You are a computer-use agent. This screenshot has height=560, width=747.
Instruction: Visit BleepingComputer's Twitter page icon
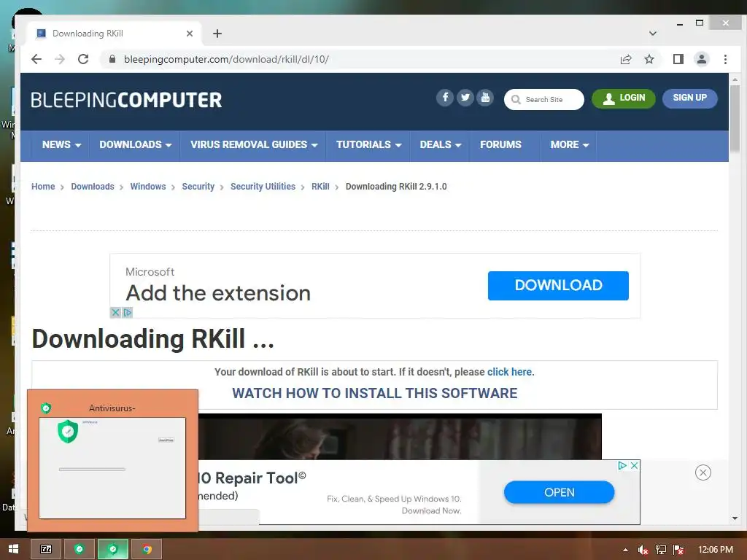pyautogui.click(x=465, y=98)
